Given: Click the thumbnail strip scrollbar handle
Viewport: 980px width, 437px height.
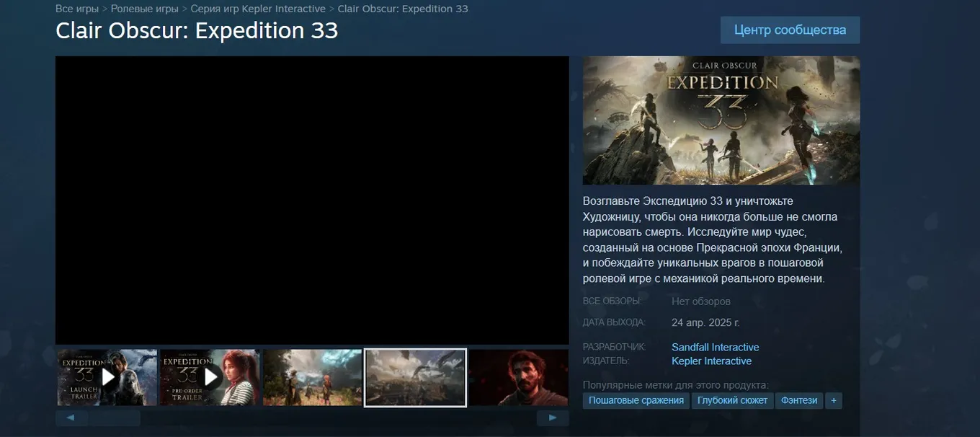Looking at the screenshot, I should point(115,418).
